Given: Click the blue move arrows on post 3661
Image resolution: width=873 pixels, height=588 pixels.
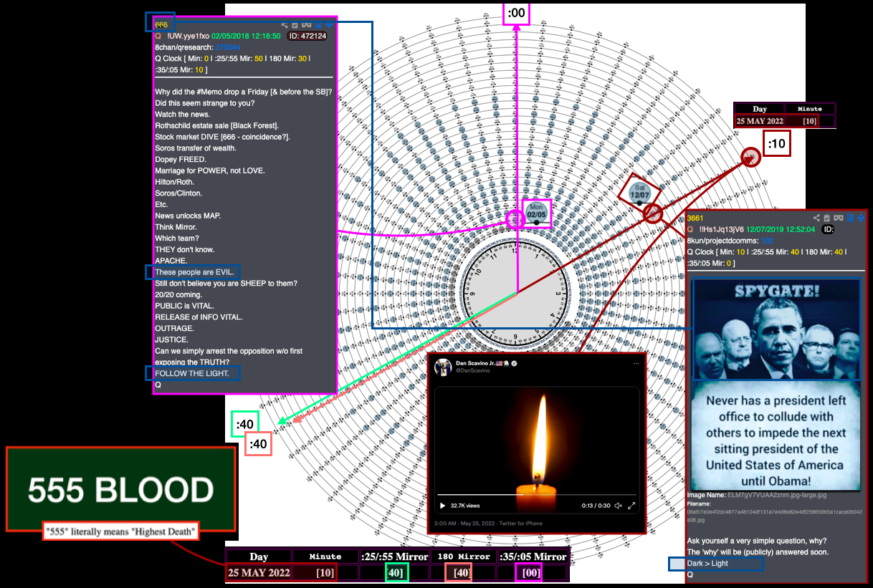Looking at the screenshot, I should coord(861,218).
